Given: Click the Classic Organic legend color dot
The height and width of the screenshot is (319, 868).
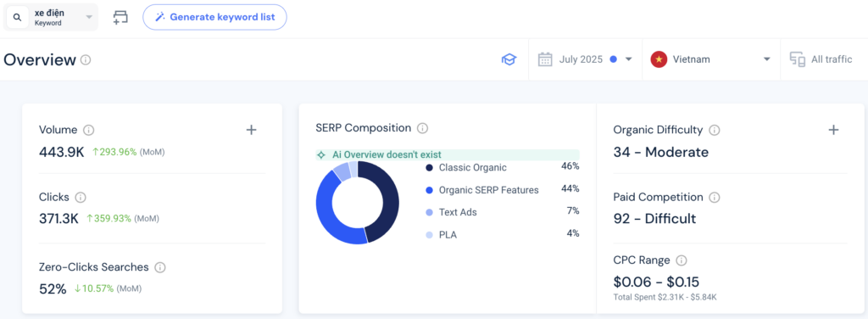Looking at the screenshot, I should point(429,168).
